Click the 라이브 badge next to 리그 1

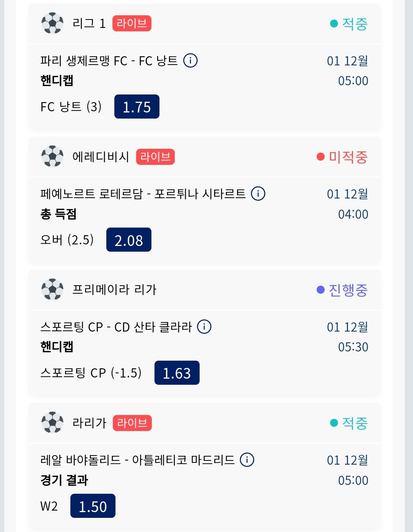132,23
